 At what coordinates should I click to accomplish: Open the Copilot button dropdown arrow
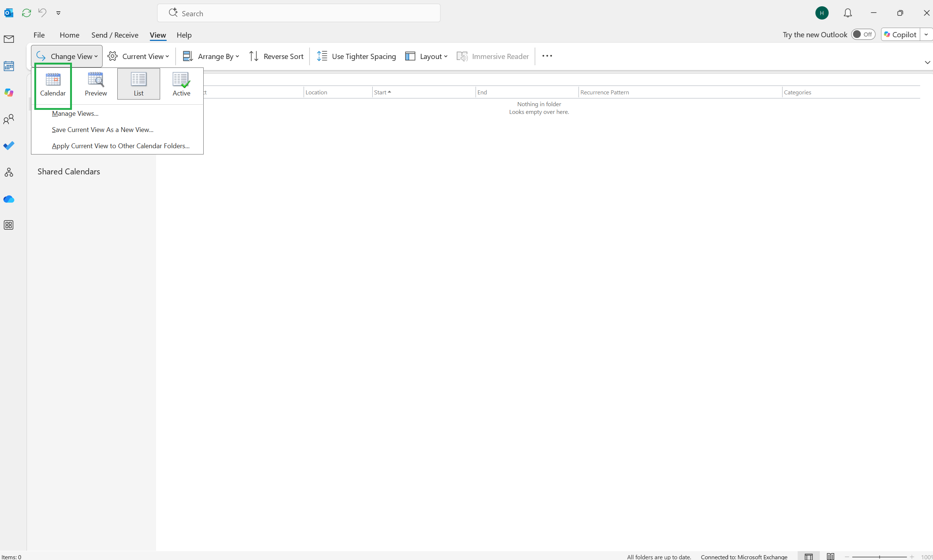(x=926, y=34)
